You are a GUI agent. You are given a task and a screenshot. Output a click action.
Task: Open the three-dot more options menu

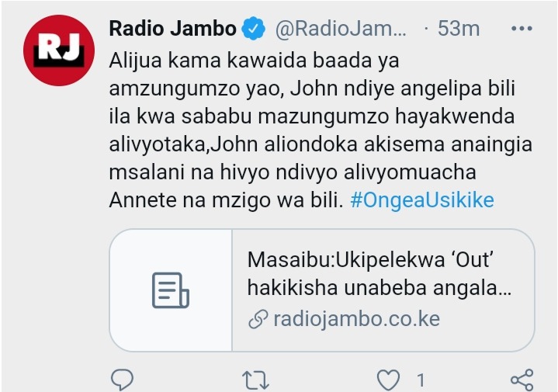tap(522, 29)
